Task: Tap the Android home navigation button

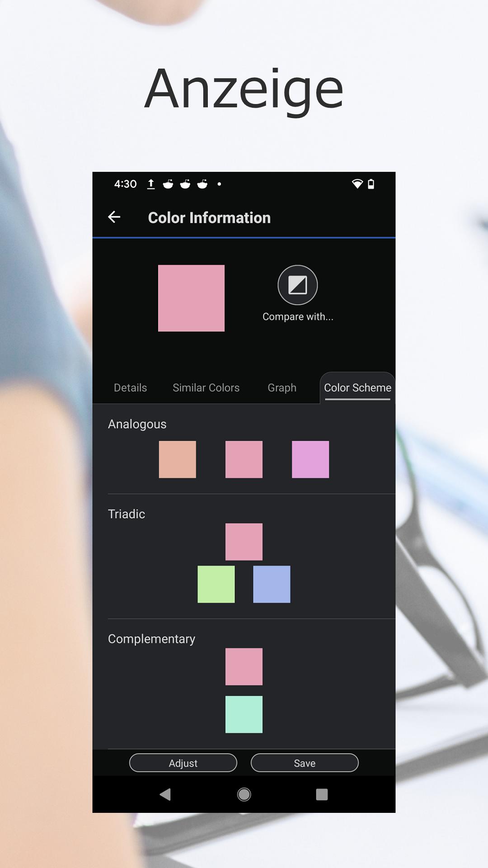Action: 244,794
